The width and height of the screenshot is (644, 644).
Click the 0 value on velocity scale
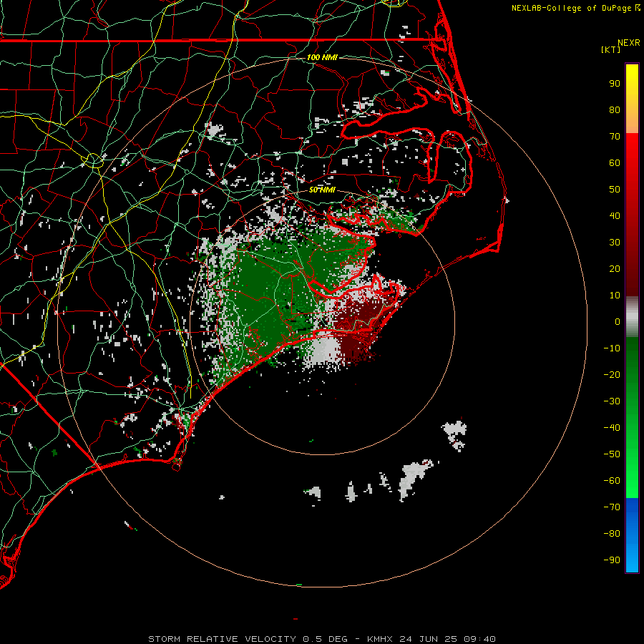tap(618, 322)
